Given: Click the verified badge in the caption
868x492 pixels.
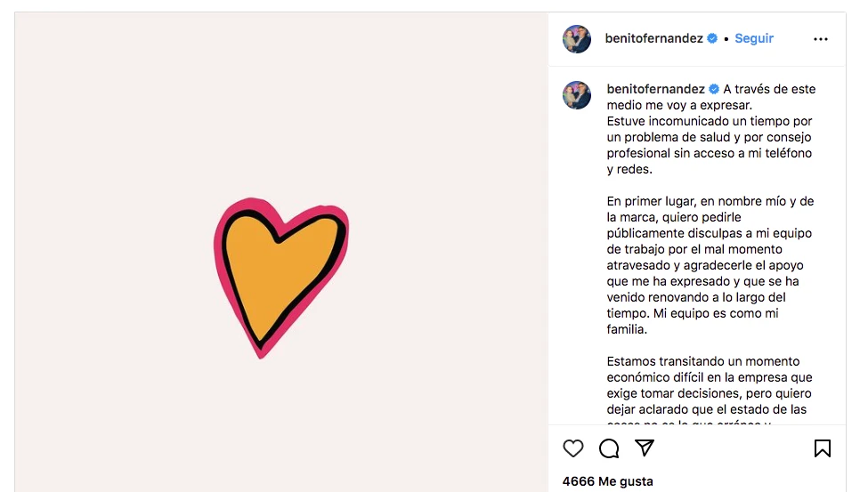Looking at the screenshot, I should point(714,89).
